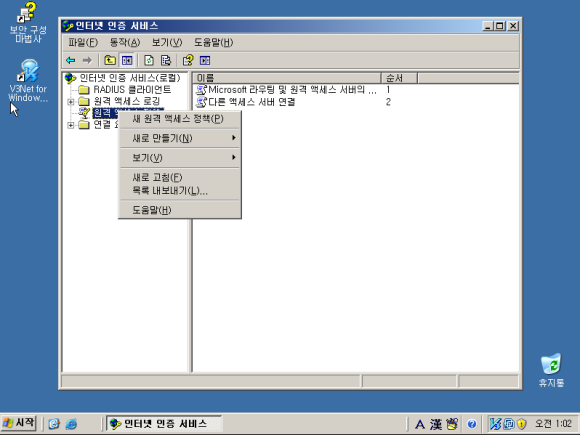Open the 보기(V) context submenu

180,158
